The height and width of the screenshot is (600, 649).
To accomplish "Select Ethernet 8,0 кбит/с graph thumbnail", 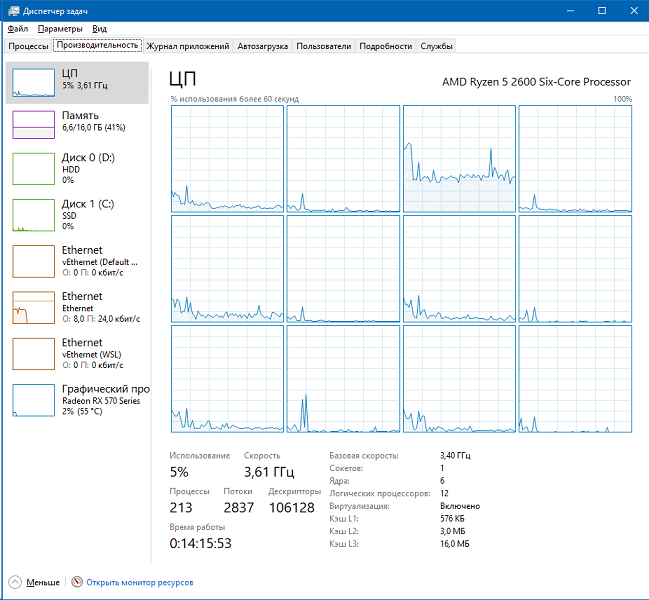I will point(34,307).
